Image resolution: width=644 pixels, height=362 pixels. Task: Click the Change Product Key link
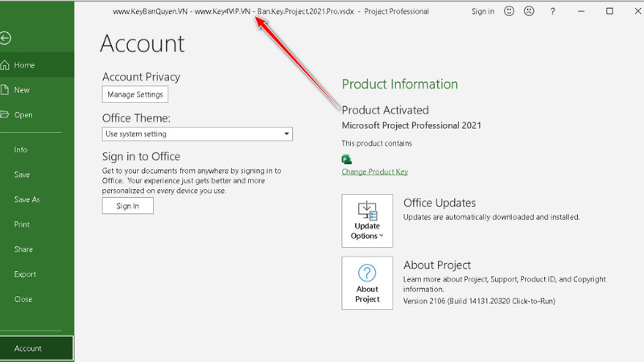coord(374,171)
